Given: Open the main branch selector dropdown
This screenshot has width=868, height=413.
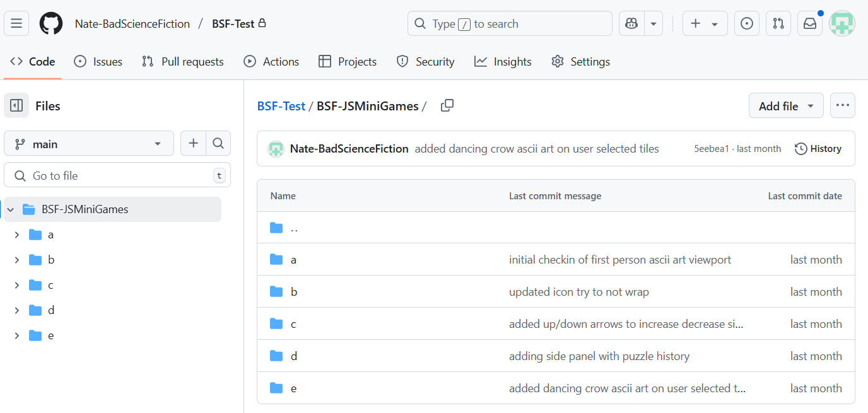Looking at the screenshot, I should click(x=89, y=144).
